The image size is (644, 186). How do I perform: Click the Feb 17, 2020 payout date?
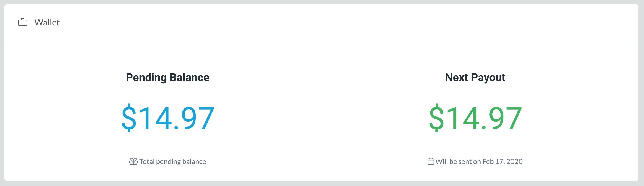502,161
